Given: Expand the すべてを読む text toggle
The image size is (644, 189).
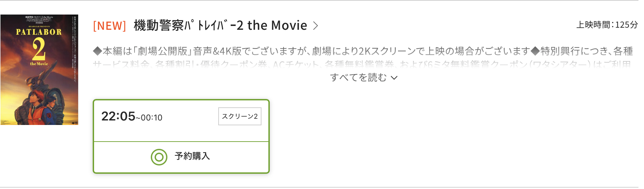Looking at the screenshot, I should point(358,78).
